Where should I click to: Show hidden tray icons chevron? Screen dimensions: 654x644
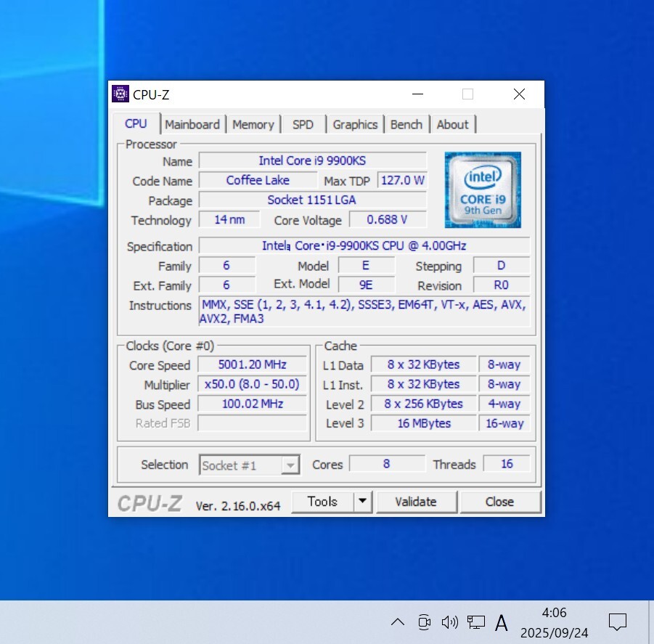pos(398,621)
